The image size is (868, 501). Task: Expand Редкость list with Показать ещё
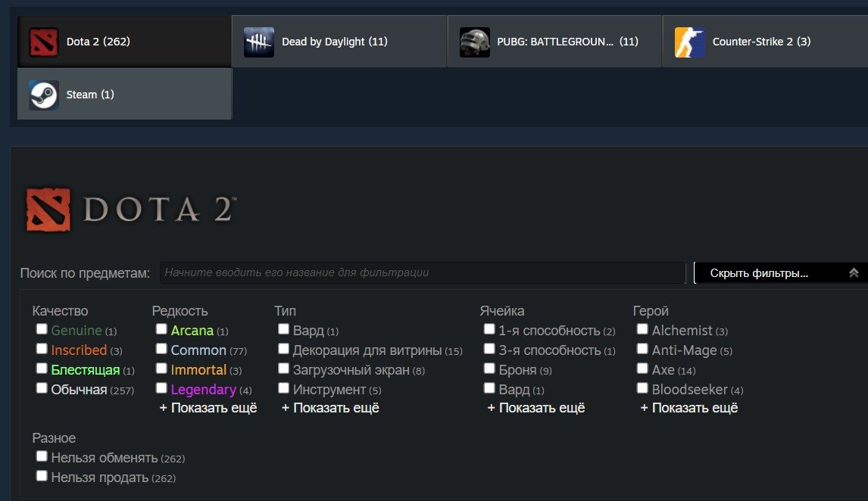[208, 408]
